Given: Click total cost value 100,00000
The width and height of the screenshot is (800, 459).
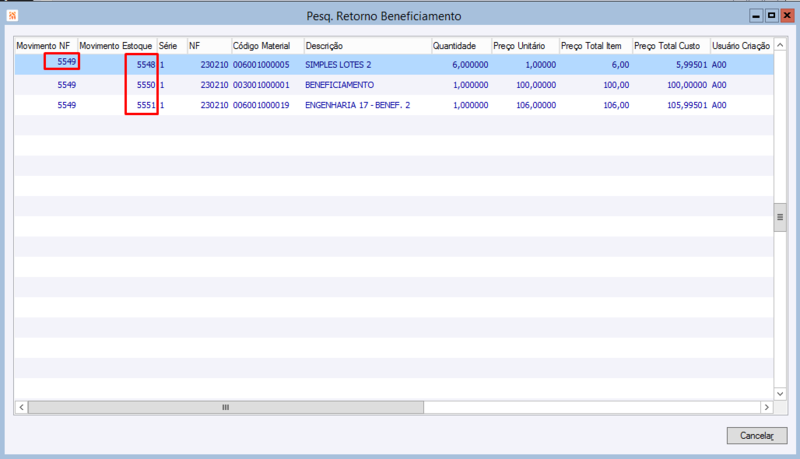Looking at the screenshot, I should click(687, 85).
